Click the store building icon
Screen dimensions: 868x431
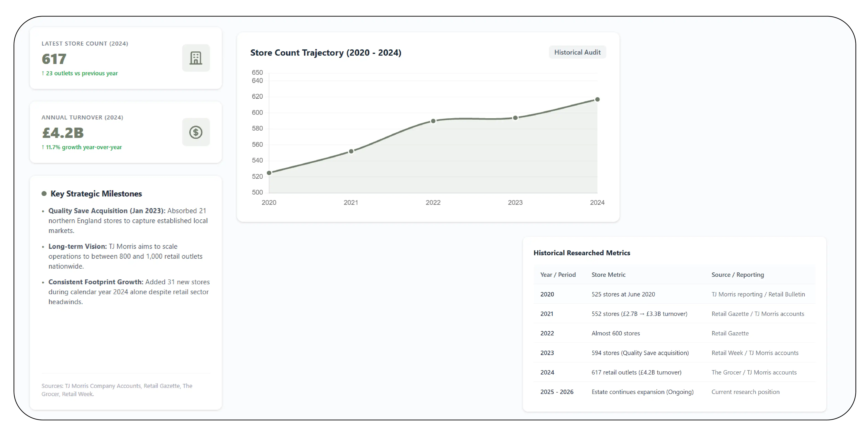(x=196, y=58)
